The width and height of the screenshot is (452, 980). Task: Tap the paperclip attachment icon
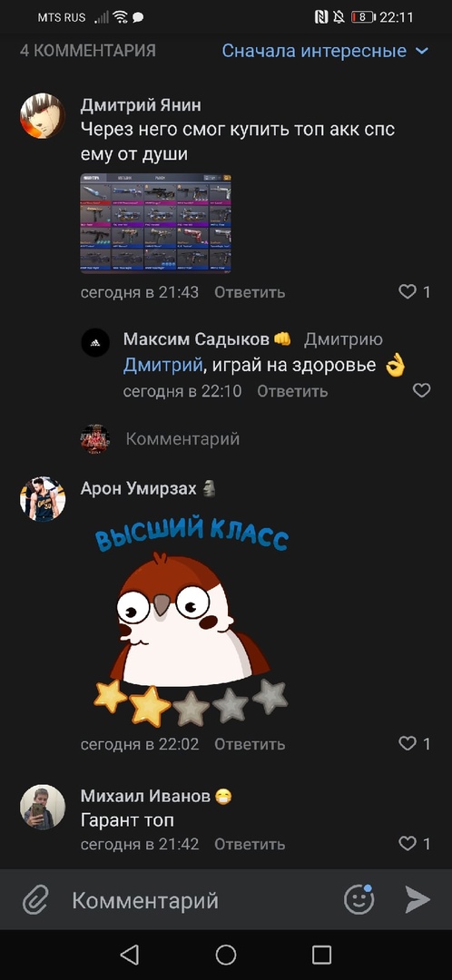coord(35,901)
